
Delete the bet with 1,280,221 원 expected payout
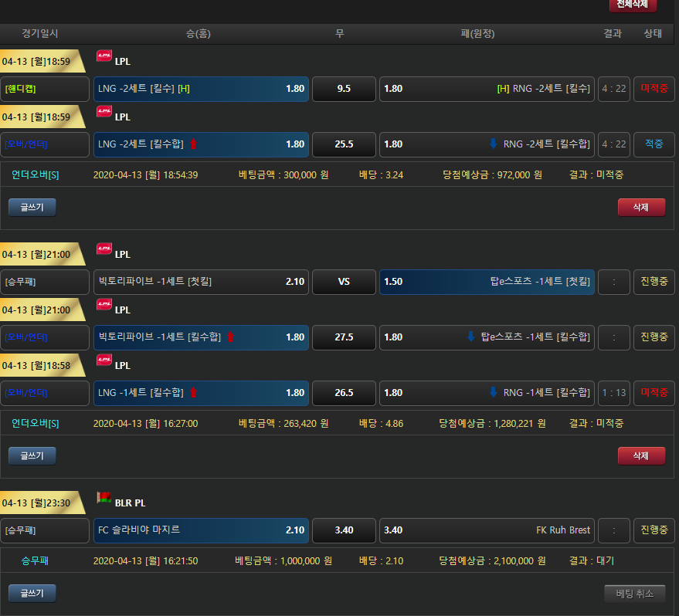(x=641, y=455)
